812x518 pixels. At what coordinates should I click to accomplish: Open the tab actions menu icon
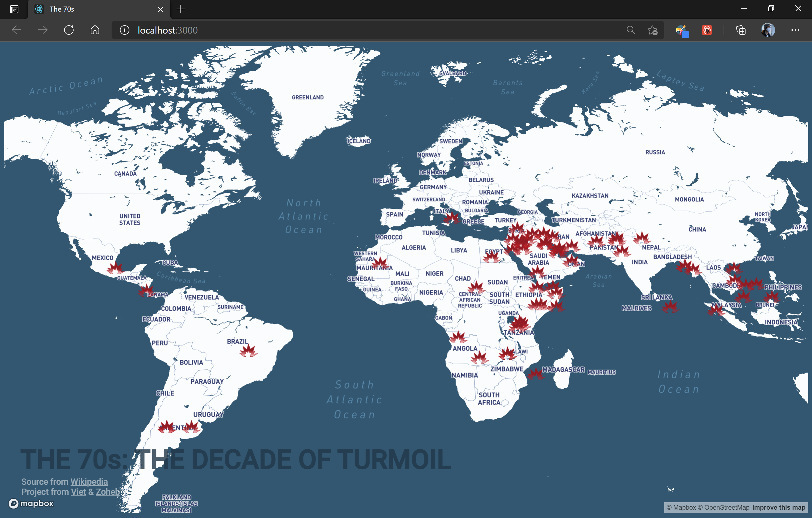14,9
